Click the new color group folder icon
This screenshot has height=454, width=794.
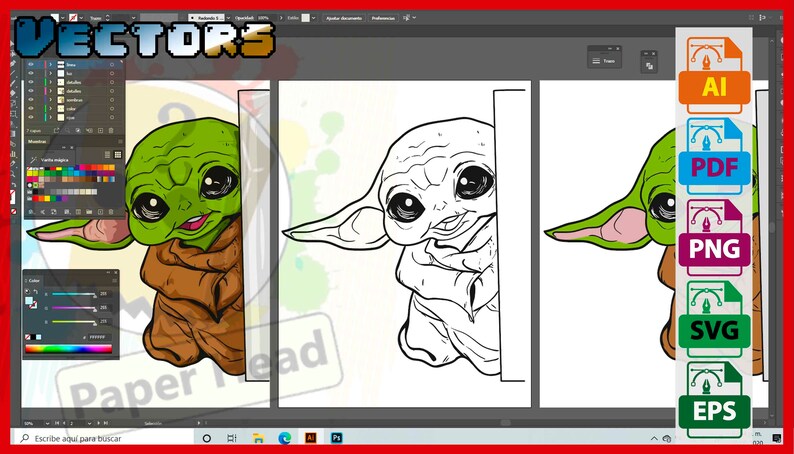[x=89, y=212]
